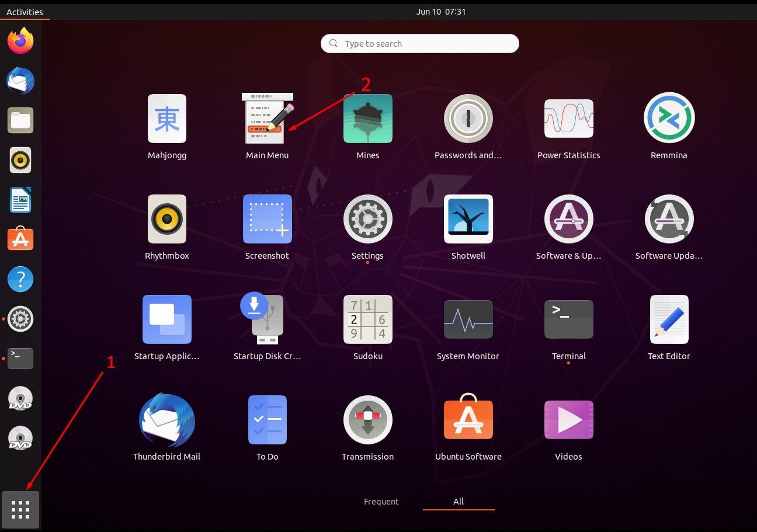Focus the Type to search field
This screenshot has height=532, width=757.
coord(419,44)
